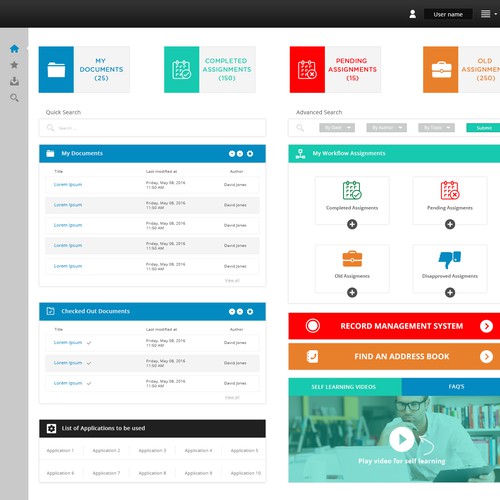Open the Record Management System banner
Viewport: 500px width, 500px height.
point(394,326)
